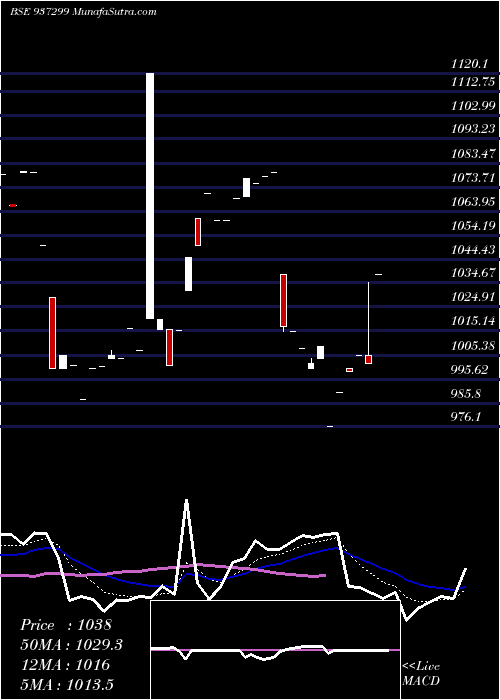This screenshot has height=700, width=500.
Task: Click the 985.8 price label
Action: click(x=467, y=395)
